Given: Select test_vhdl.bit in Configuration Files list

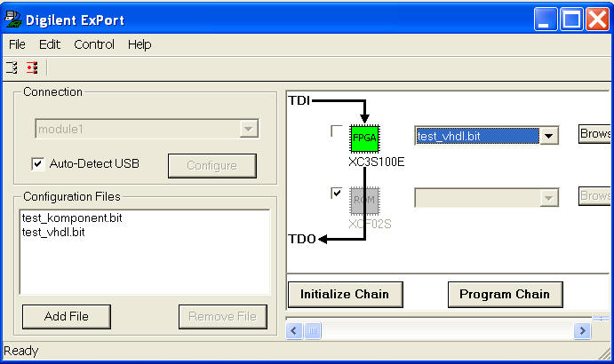Looking at the screenshot, I should [53, 232].
